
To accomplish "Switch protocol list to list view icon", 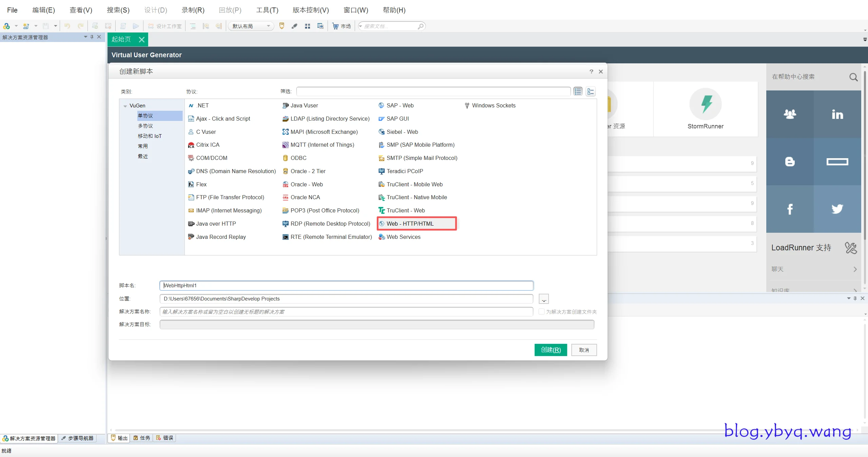I will point(578,91).
